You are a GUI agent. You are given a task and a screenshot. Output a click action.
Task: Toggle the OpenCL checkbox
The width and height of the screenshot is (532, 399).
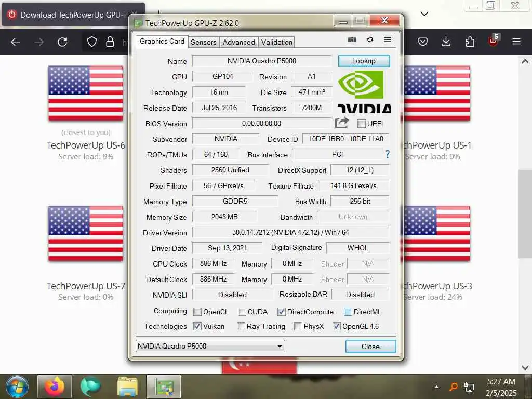pos(197,312)
